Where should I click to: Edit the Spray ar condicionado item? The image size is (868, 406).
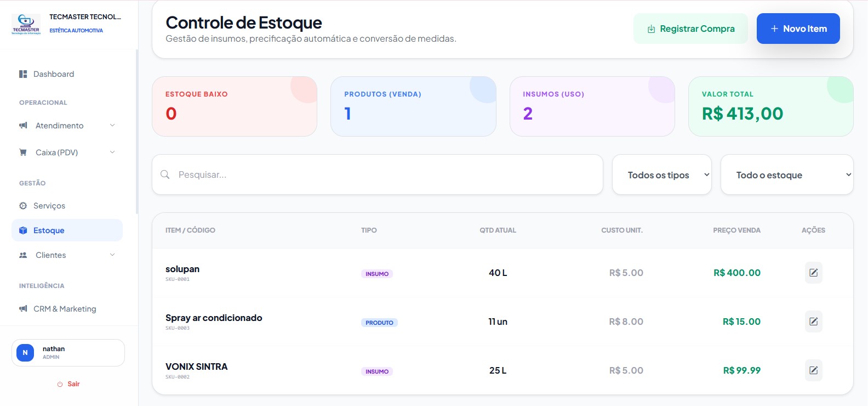pos(814,322)
